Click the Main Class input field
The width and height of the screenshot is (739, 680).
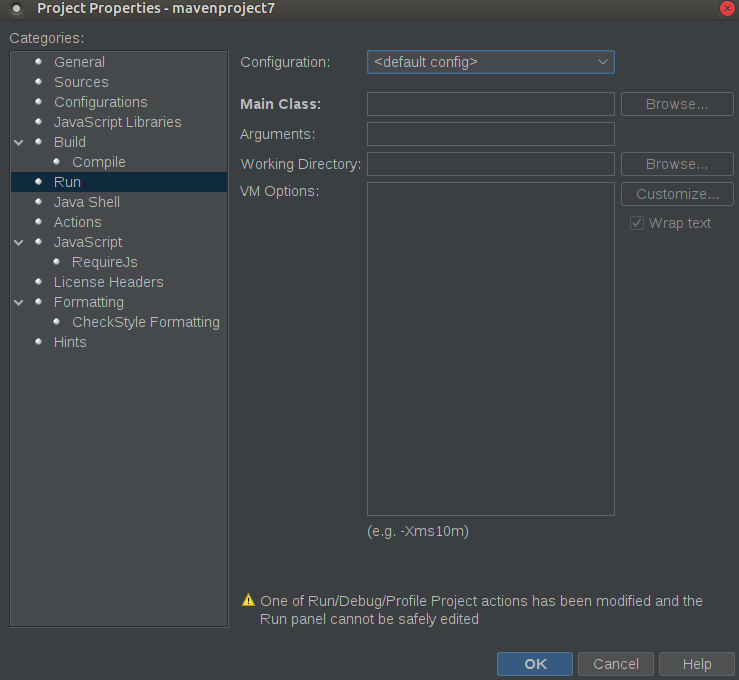point(491,104)
